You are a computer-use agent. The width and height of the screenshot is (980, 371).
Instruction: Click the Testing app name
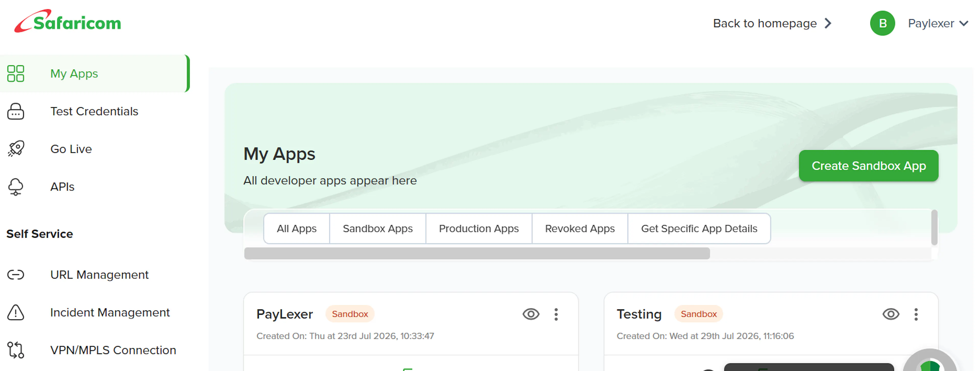point(639,314)
